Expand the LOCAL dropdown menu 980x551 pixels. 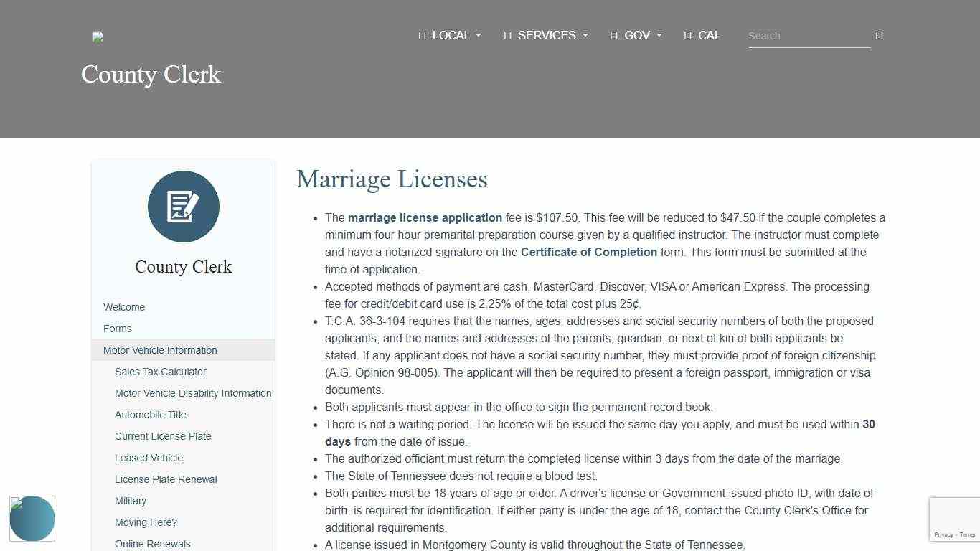point(451,35)
